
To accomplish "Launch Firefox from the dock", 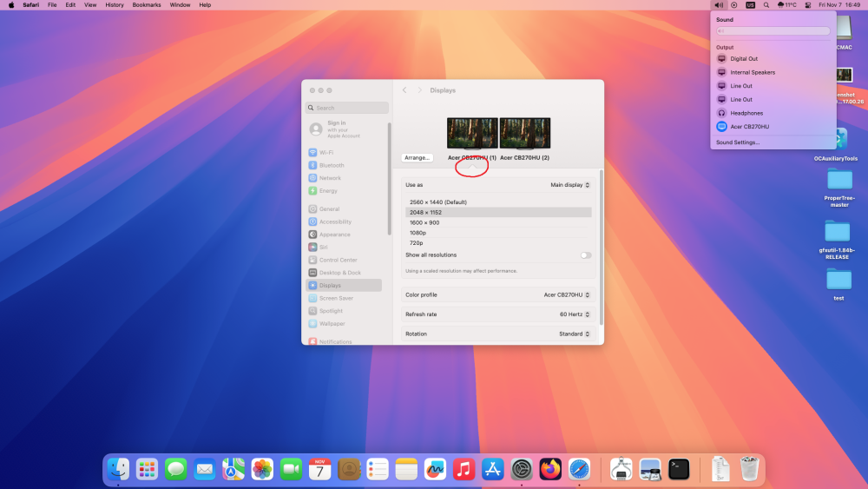I will click(x=550, y=469).
